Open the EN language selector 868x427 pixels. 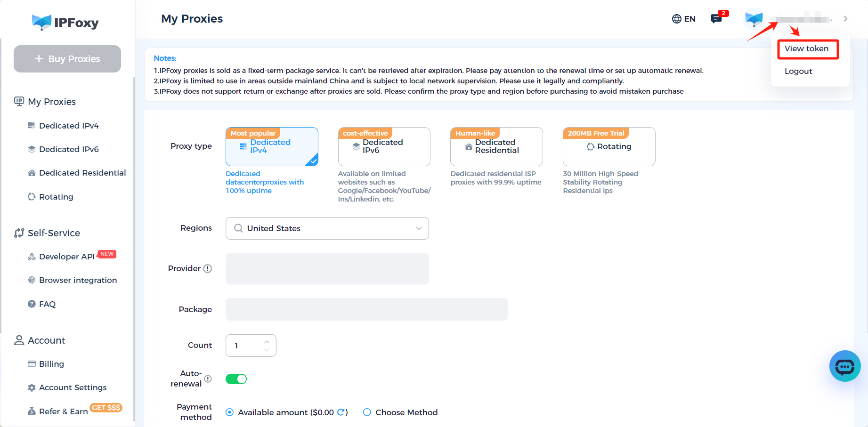[683, 19]
